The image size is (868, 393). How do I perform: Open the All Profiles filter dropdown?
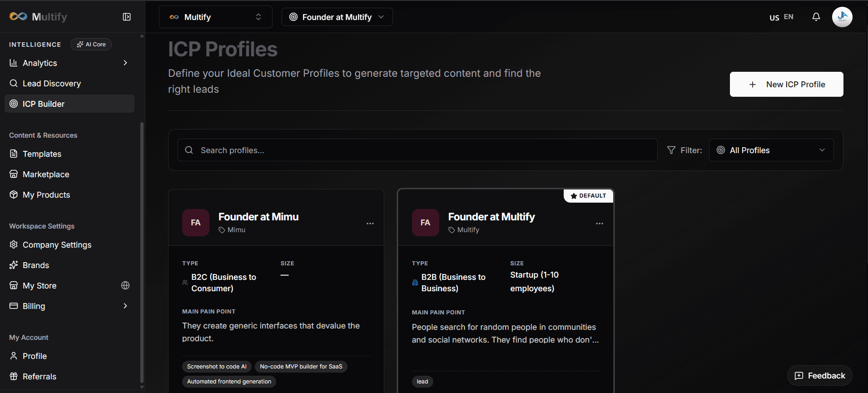click(771, 150)
